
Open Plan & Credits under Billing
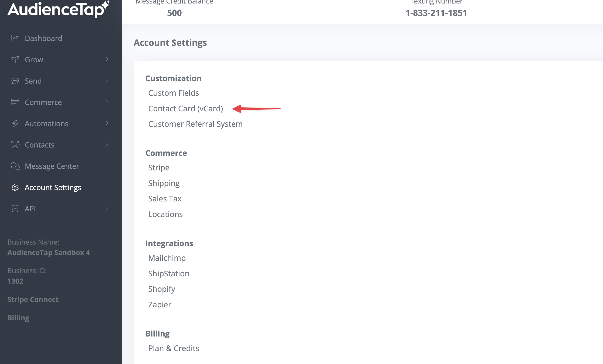174,348
